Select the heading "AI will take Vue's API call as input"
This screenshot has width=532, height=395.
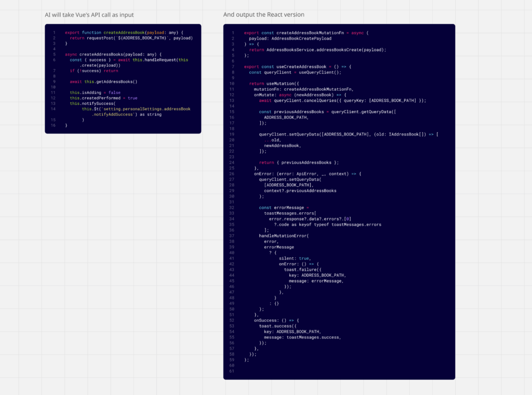(x=89, y=15)
